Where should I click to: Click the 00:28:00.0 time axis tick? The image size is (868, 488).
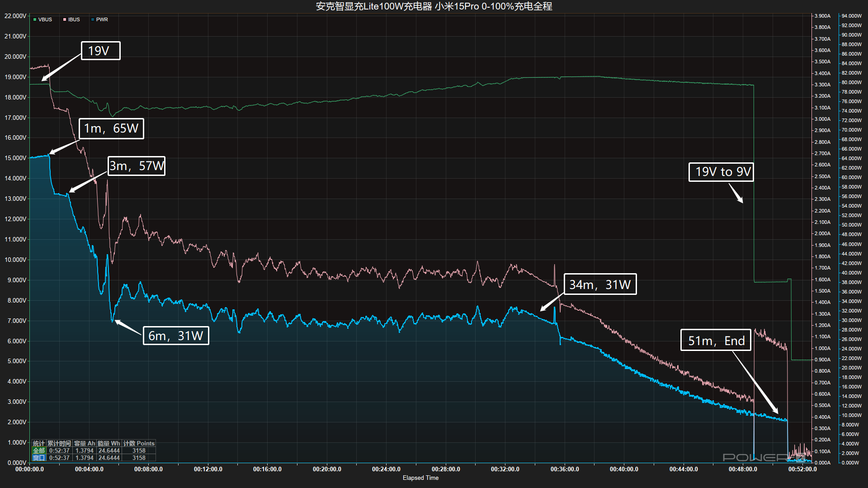pos(446,469)
